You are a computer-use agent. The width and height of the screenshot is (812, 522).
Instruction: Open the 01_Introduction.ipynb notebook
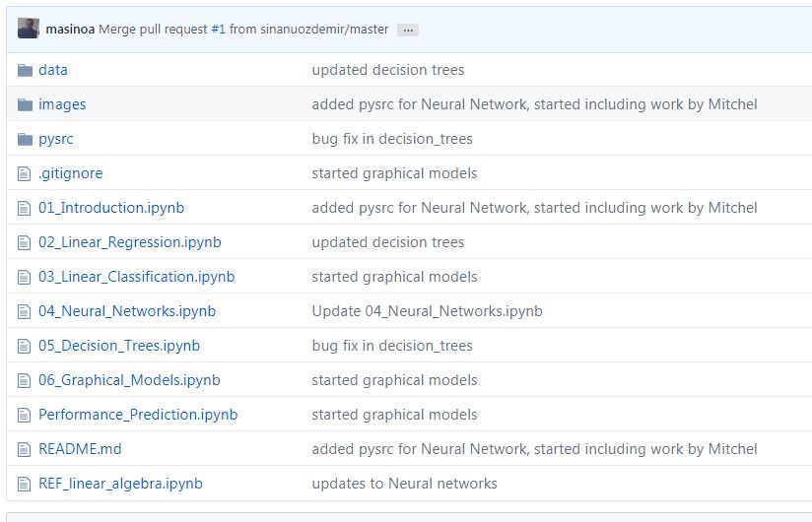click(x=111, y=208)
